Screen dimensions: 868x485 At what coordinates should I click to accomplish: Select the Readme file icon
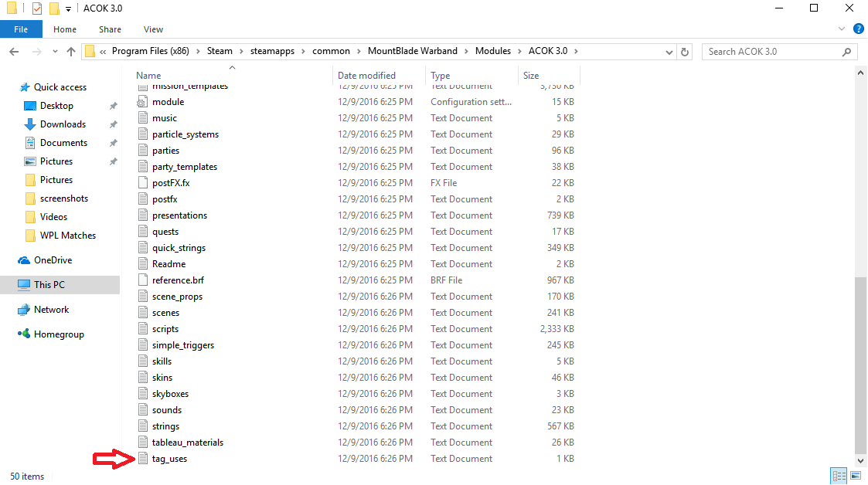143,264
